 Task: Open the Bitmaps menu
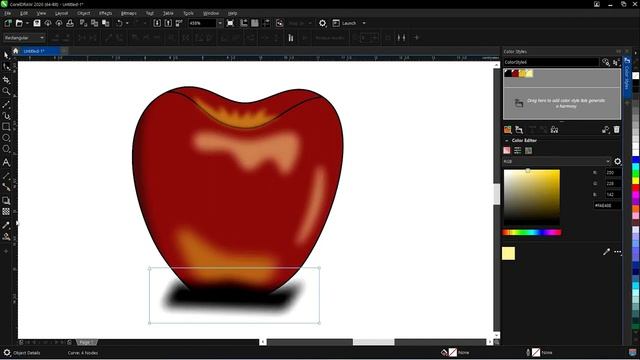coord(129,13)
